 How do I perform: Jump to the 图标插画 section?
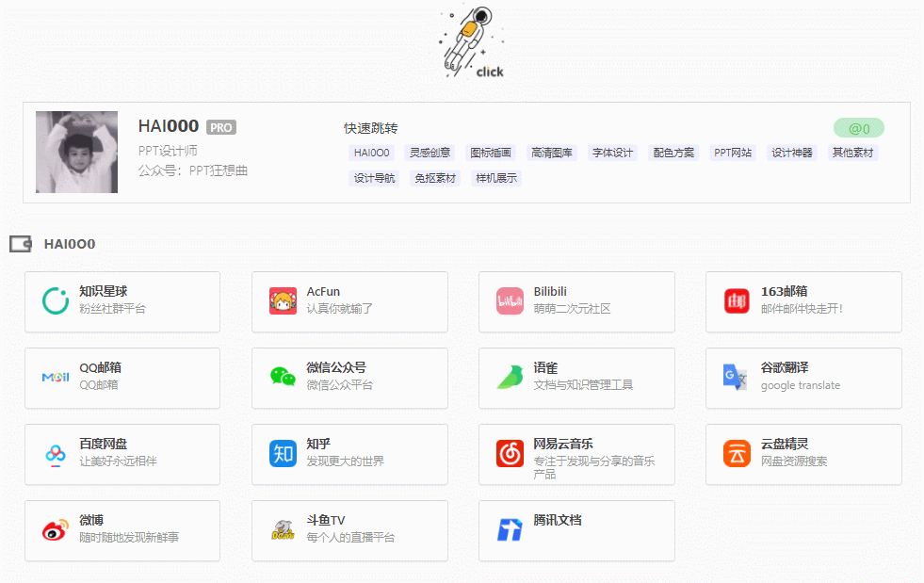(x=491, y=154)
